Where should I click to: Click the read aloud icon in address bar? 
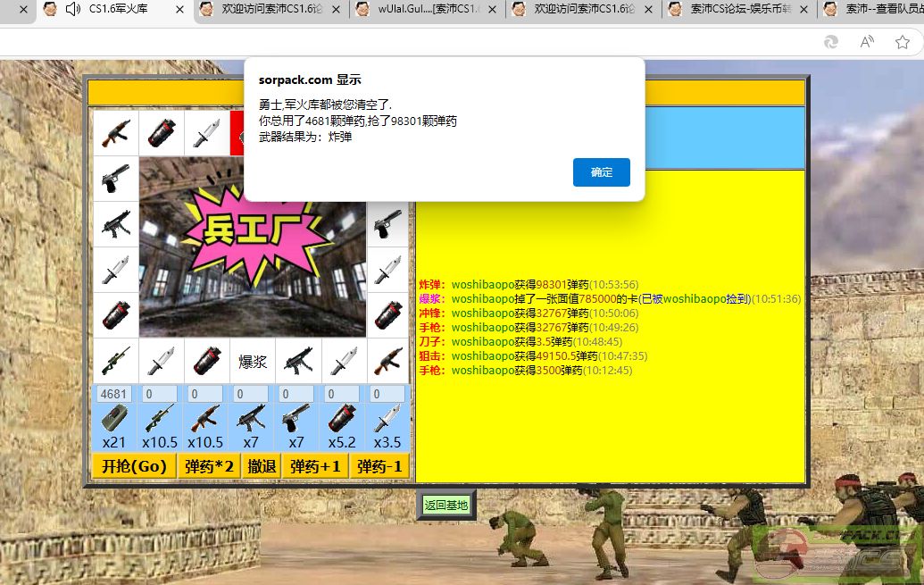(867, 42)
